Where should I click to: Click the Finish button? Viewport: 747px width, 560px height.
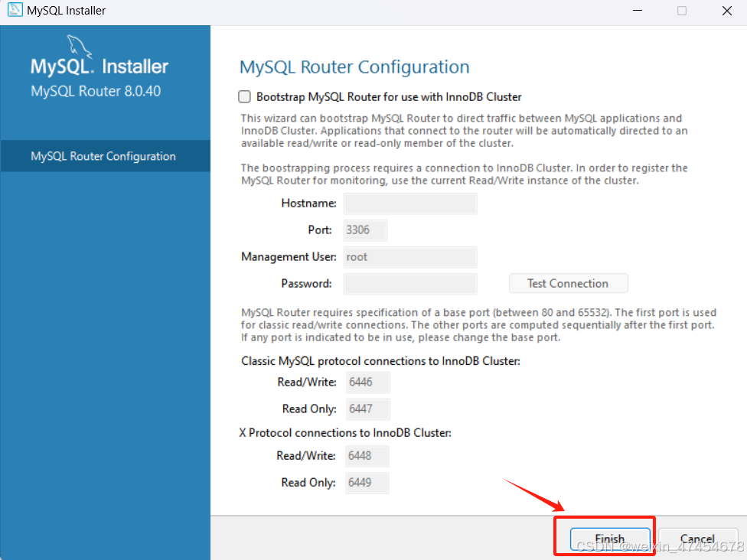pos(610,539)
